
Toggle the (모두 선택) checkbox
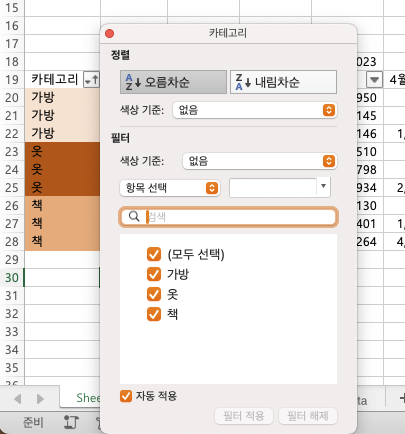(x=154, y=254)
